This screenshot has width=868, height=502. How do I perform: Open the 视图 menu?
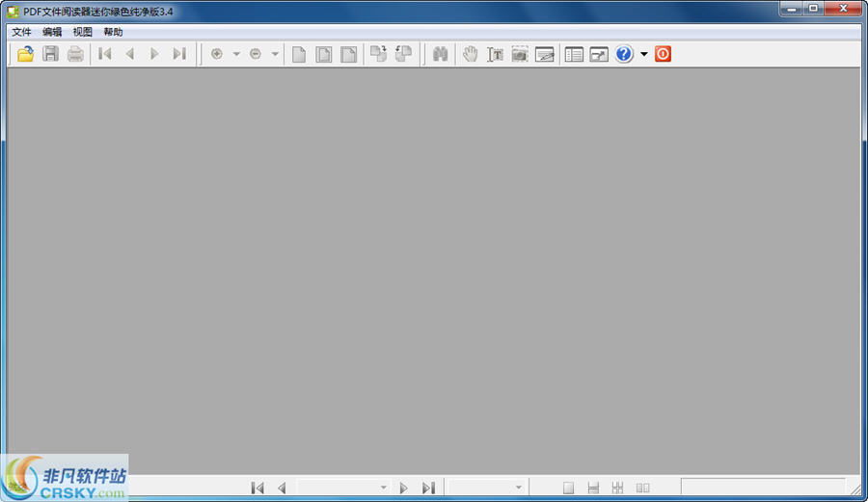pyautogui.click(x=83, y=32)
